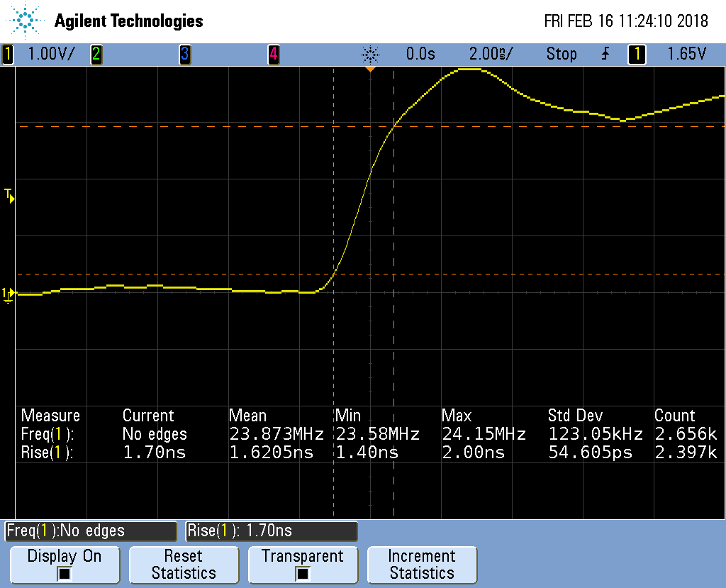Select the Rise(1): 1.70ns measurement tab
Viewport: 726px width, 588px height.
tap(271, 531)
